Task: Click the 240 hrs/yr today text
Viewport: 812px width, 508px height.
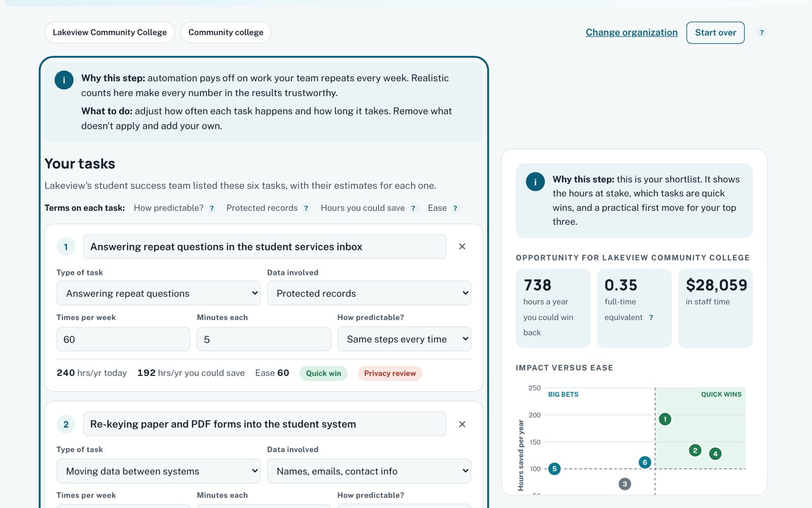Action: (92, 373)
